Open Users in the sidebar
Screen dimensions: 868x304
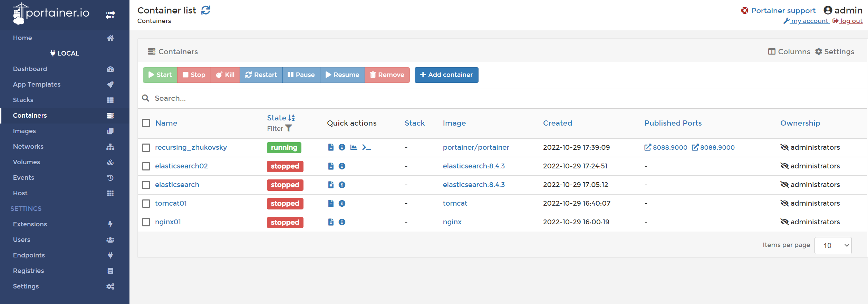[65, 240]
